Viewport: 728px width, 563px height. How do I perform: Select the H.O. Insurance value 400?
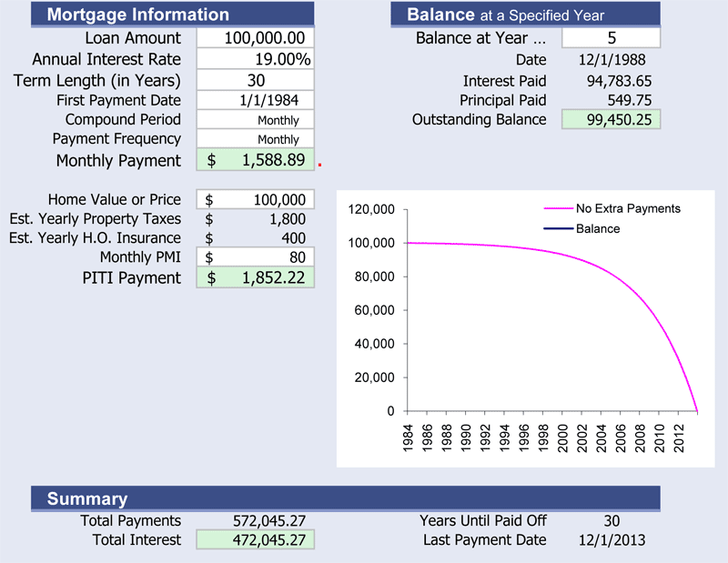point(293,238)
